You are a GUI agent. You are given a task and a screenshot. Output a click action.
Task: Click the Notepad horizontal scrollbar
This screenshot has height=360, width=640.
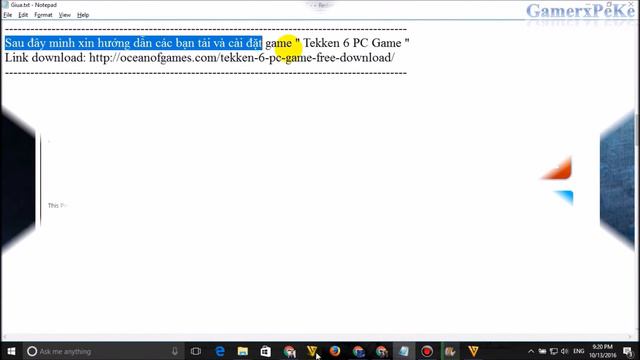point(317,337)
